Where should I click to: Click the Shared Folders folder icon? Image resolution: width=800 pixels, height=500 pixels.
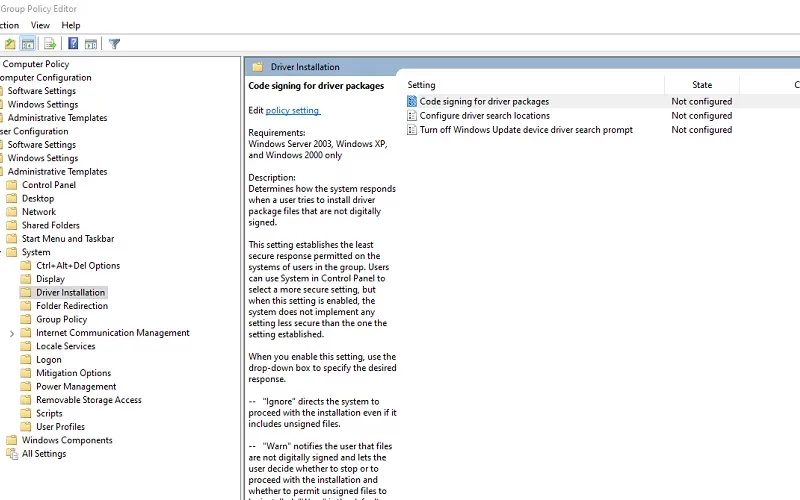coord(11,225)
